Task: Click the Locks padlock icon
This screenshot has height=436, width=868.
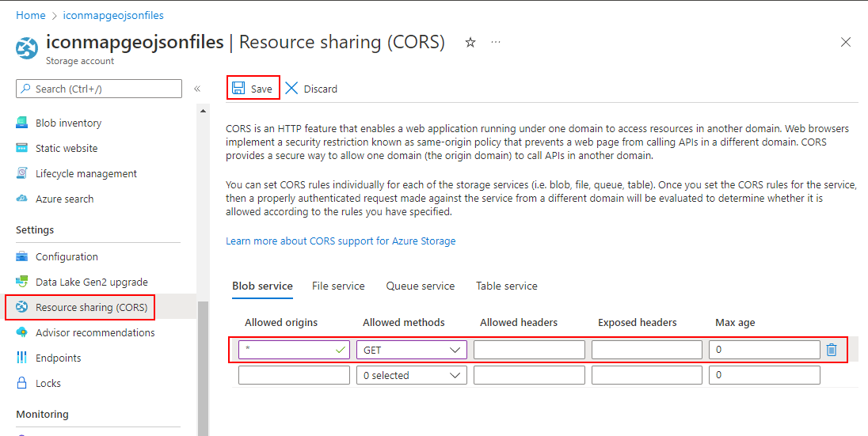Action: point(21,383)
